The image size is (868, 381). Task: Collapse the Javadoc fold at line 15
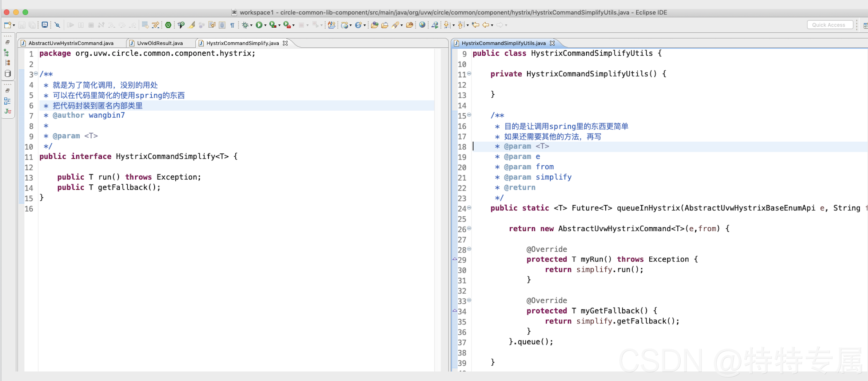click(x=469, y=115)
